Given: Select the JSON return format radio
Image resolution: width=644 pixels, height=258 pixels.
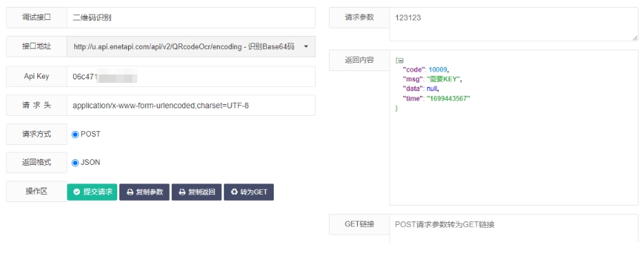Looking at the screenshot, I should 75,163.
